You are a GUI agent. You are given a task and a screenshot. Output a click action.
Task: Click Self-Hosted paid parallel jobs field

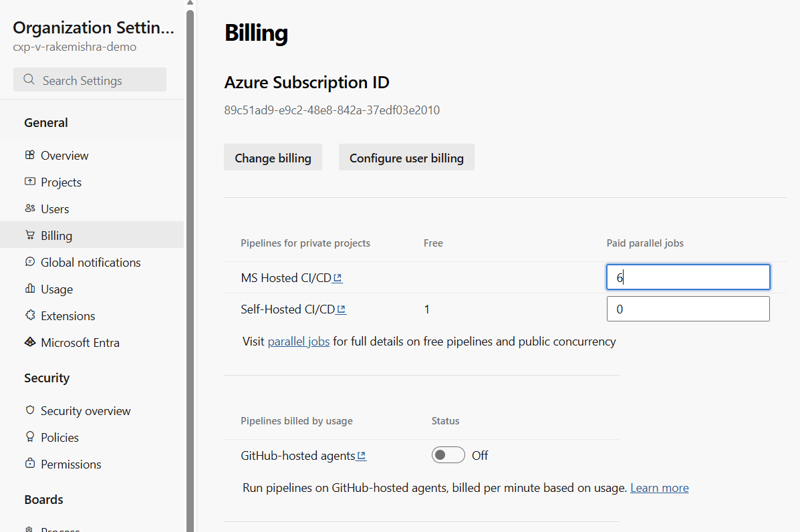[688, 309]
